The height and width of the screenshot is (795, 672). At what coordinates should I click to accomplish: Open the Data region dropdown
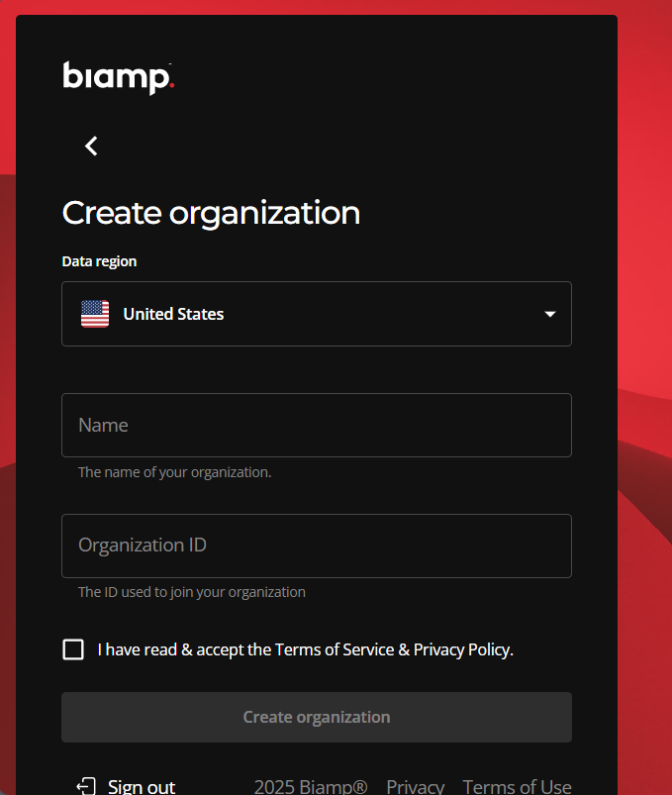click(x=317, y=314)
